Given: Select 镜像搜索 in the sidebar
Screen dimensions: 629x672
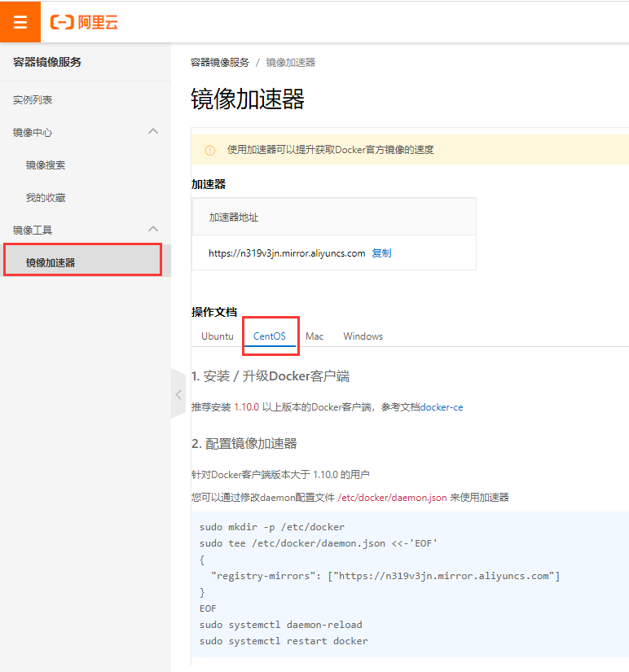Looking at the screenshot, I should (x=46, y=165).
